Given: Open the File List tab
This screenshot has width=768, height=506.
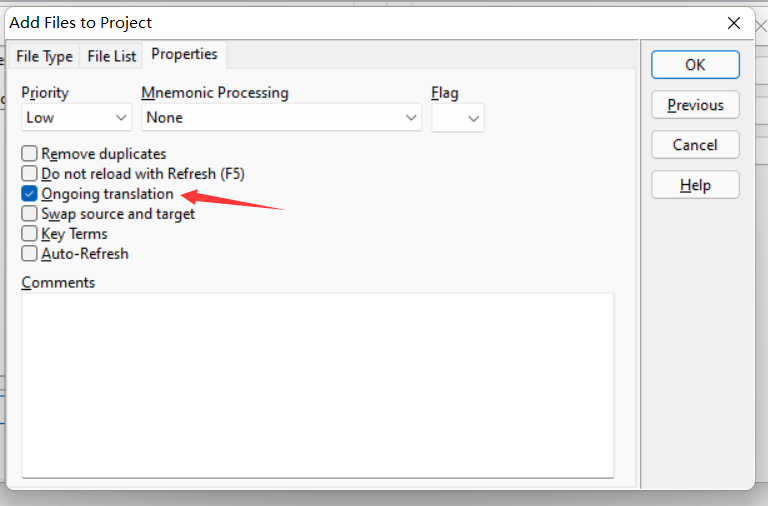Looking at the screenshot, I should [x=111, y=56].
